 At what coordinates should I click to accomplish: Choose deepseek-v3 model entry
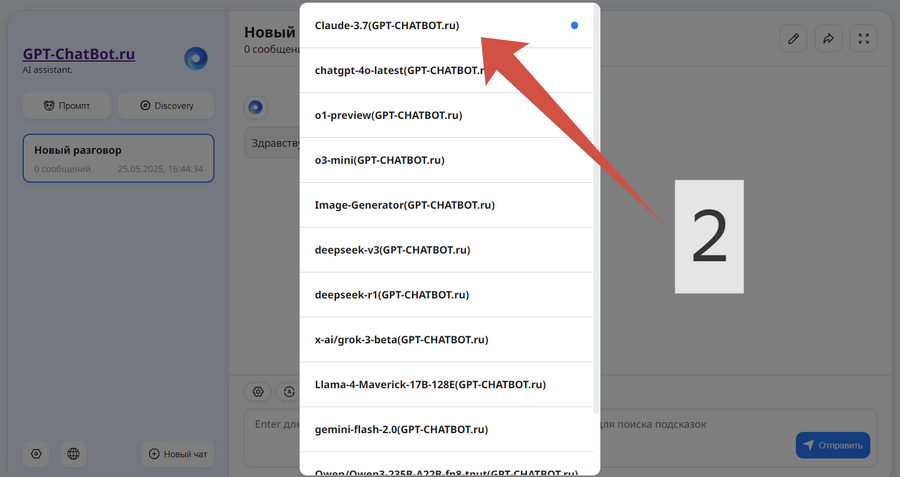coord(446,250)
